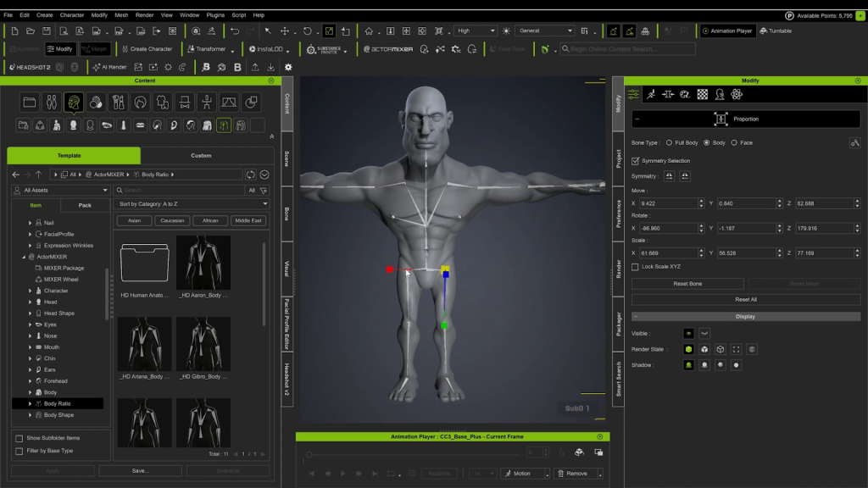Select the Proportion icon in Modify panel
Image resolution: width=868 pixels, height=488 pixels.
click(x=721, y=119)
